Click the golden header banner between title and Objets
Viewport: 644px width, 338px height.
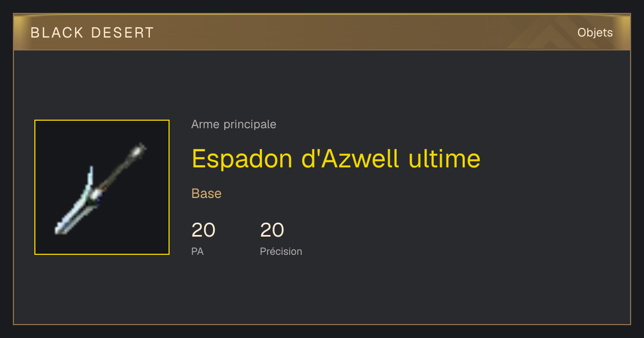tap(365, 33)
